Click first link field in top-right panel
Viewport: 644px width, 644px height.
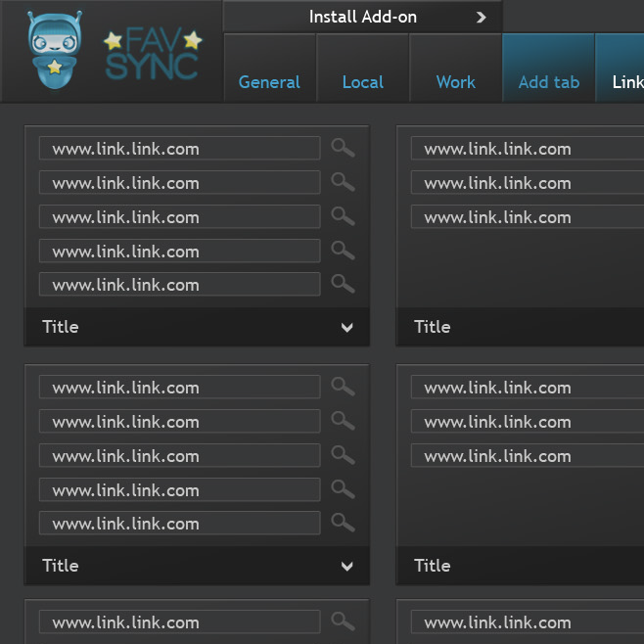pos(529,149)
